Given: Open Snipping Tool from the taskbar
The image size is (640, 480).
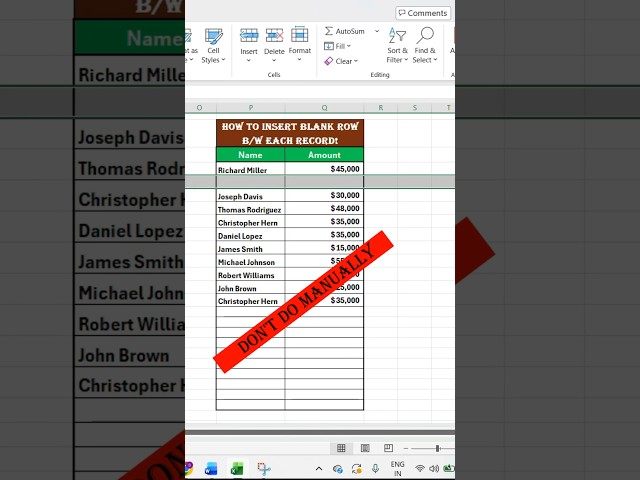Looking at the screenshot, I should [x=264, y=469].
